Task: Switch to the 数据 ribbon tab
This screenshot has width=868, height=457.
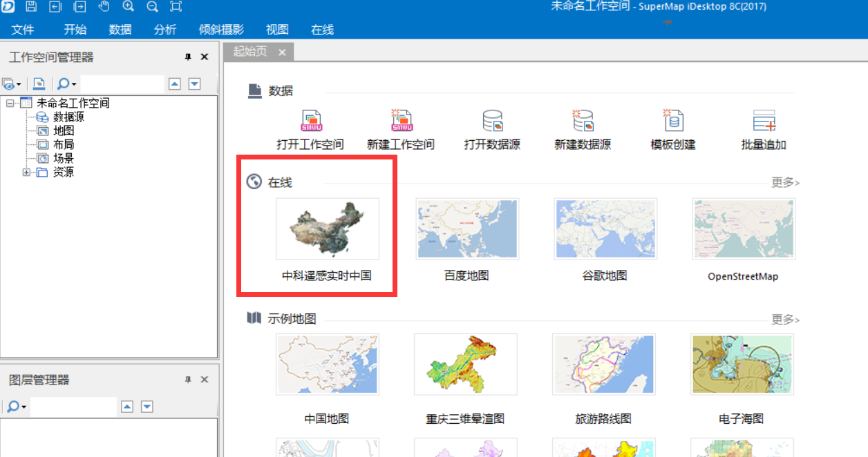Action: (120, 30)
